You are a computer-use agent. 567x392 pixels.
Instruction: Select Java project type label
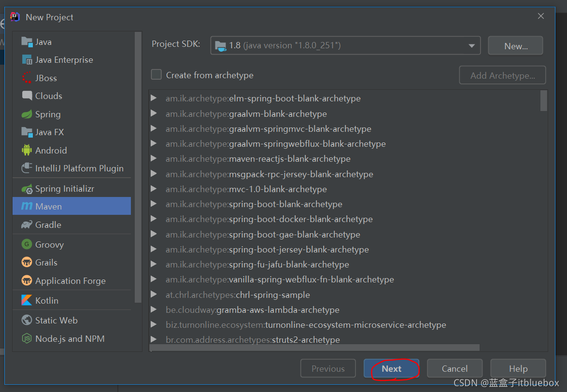click(43, 42)
